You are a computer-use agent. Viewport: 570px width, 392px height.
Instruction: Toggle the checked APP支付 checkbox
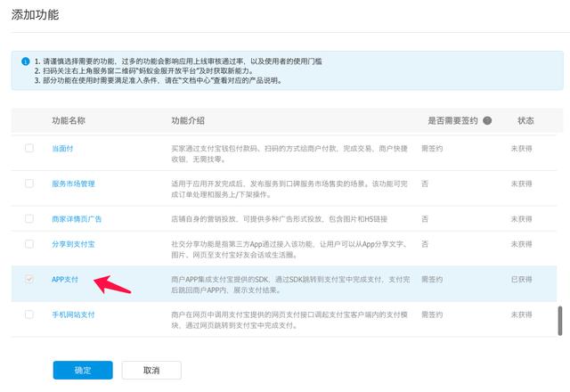[x=29, y=279]
